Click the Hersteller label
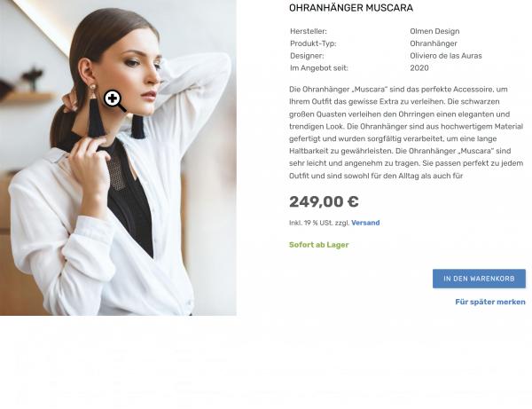 point(308,31)
